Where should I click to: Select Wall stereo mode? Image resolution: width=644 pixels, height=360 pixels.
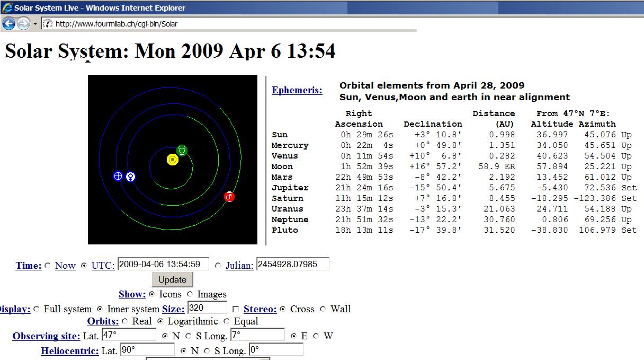coord(323,309)
